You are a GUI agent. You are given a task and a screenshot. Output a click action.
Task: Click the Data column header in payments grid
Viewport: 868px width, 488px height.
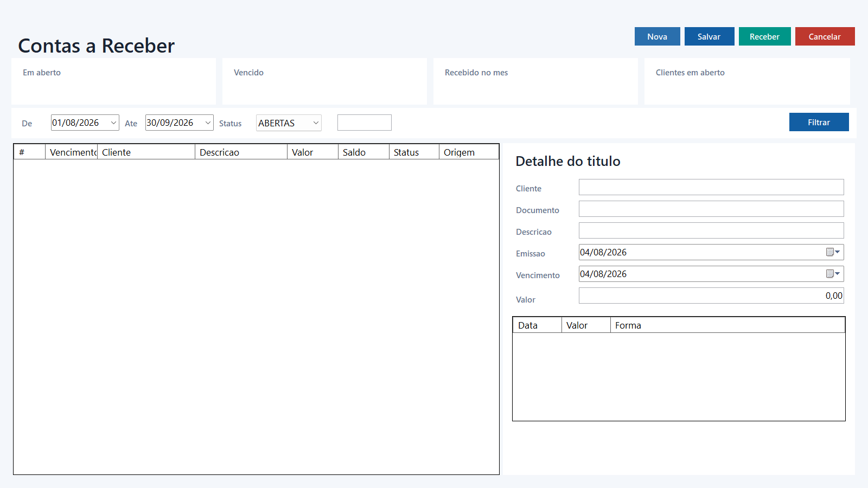(x=538, y=325)
